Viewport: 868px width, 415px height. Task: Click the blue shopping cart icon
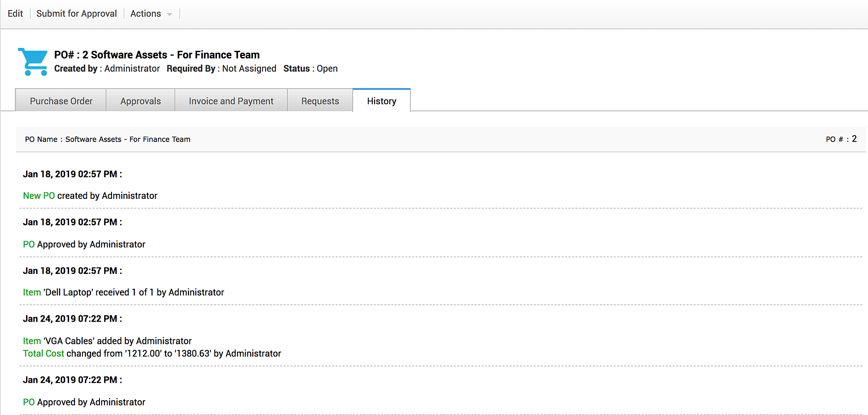(x=33, y=62)
